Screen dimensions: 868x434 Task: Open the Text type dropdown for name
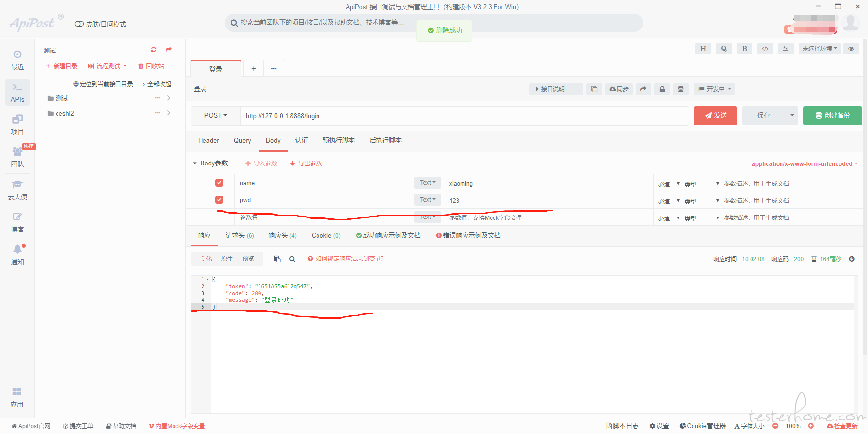click(x=428, y=183)
